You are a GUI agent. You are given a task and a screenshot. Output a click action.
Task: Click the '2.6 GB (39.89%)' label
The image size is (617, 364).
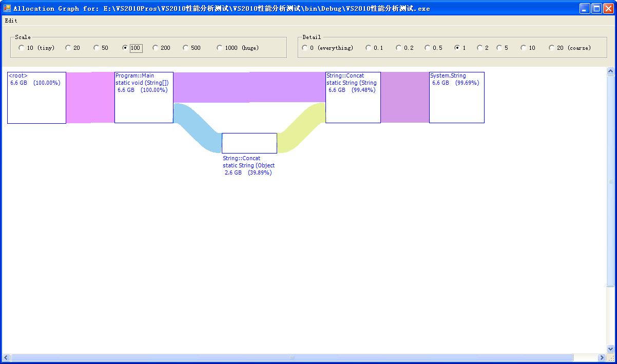[248, 173]
